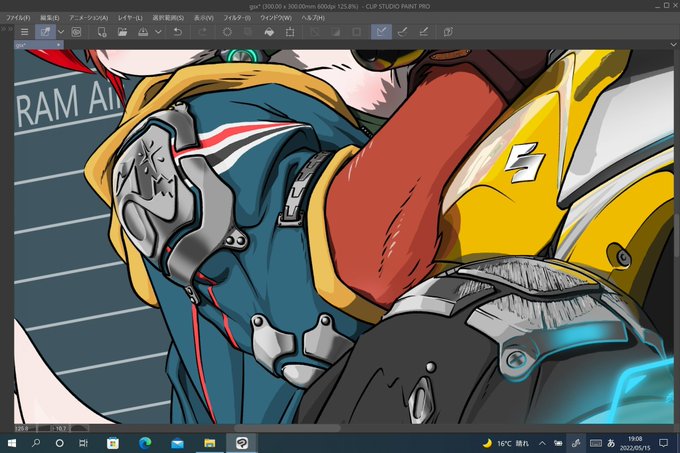
Task: Toggle Snap to Grid icon
Action: click(x=423, y=32)
